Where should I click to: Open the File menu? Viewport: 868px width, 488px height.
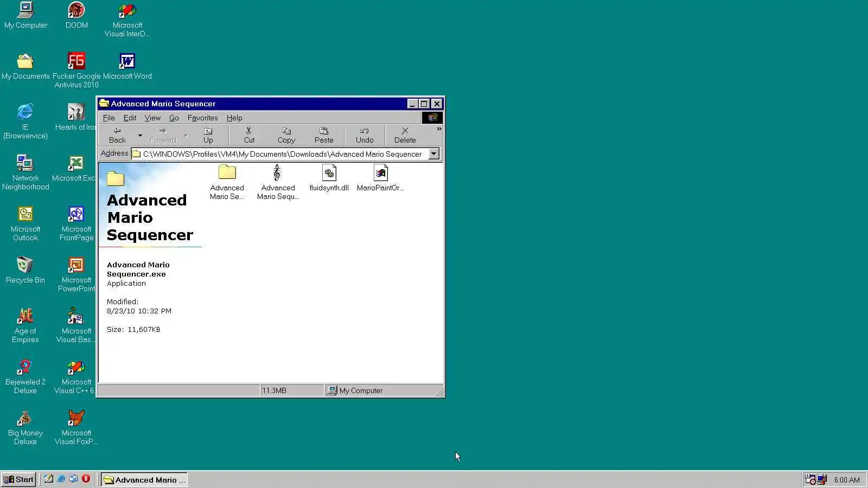click(x=108, y=118)
